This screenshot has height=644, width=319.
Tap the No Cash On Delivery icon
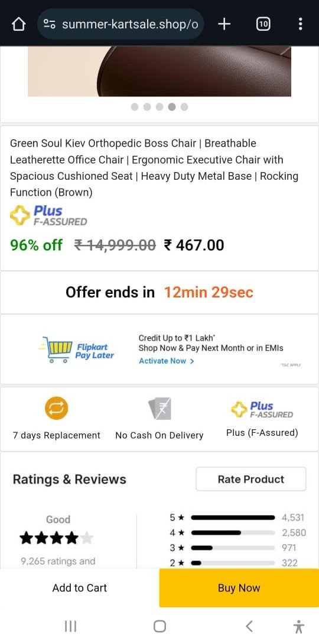(x=159, y=409)
